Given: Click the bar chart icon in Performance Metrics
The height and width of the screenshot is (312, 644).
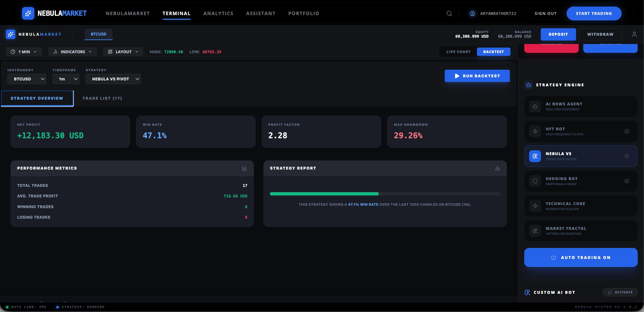Looking at the screenshot, I should click(x=244, y=168).
